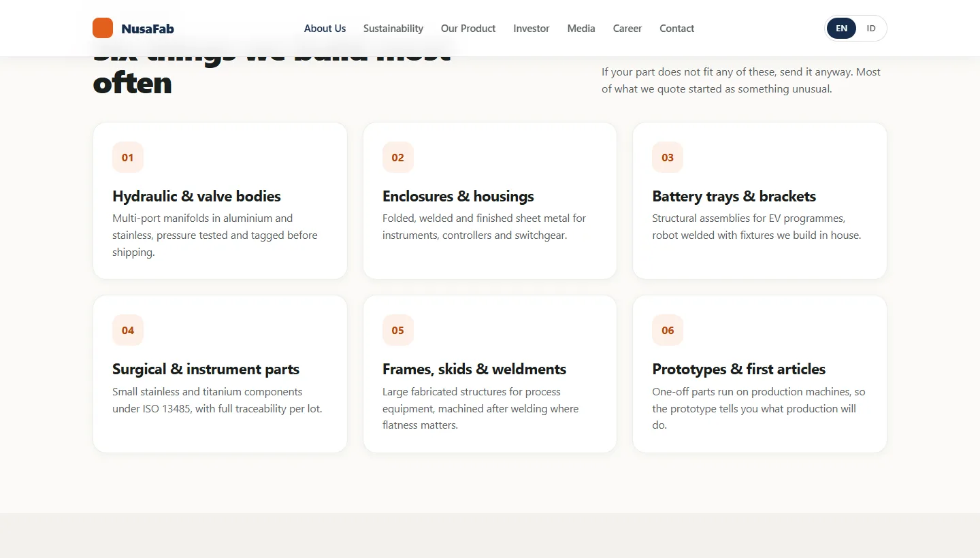
Task: Click the 05 number badge
Action: (x=398, y=330)
